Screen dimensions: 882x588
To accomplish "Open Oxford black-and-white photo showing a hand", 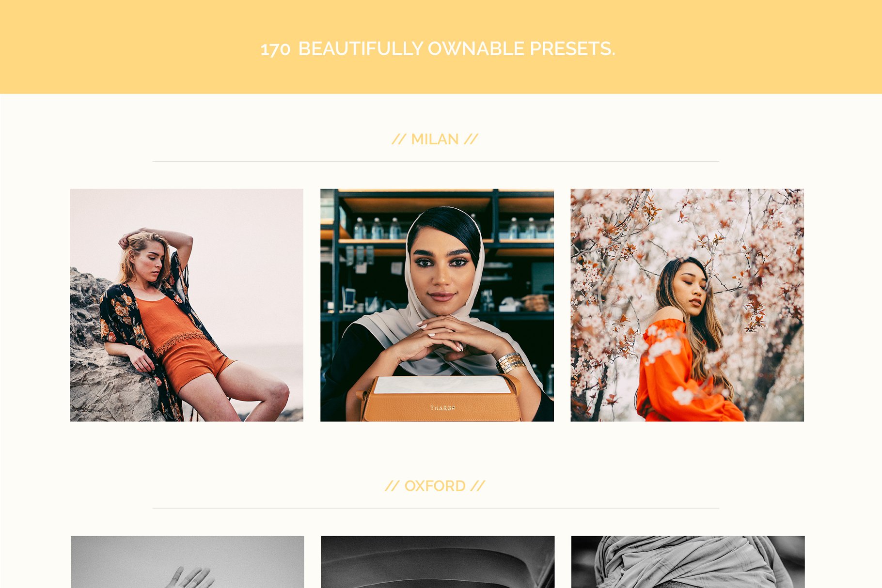I will point(188,562).
